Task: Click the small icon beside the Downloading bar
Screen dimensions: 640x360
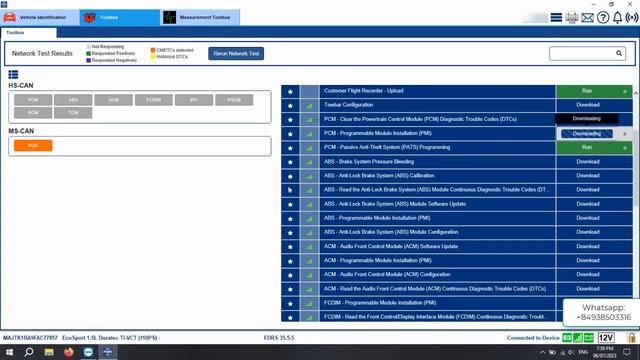Action: point(624,134)
